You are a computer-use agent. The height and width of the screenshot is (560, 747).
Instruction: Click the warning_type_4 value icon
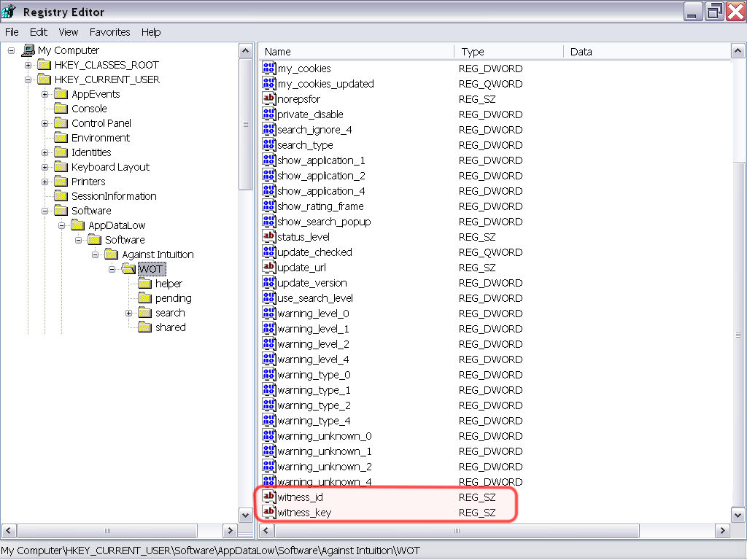click(x=268, y=420)
